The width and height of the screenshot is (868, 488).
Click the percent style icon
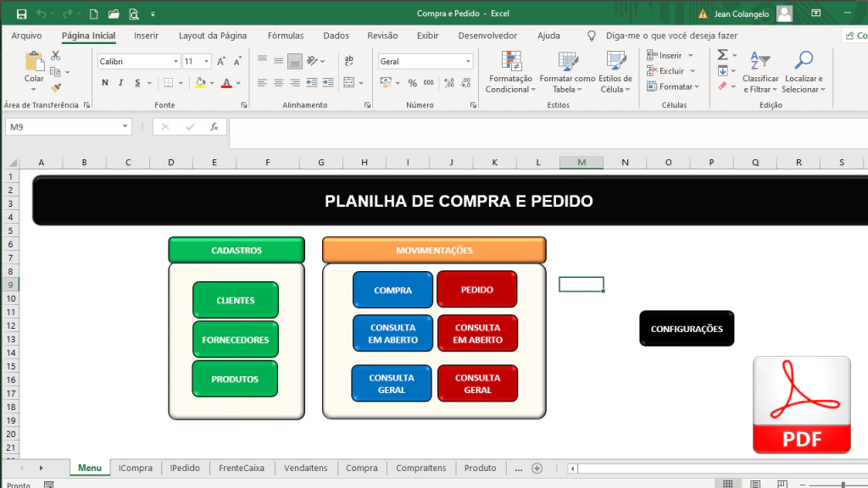[413, 83]
